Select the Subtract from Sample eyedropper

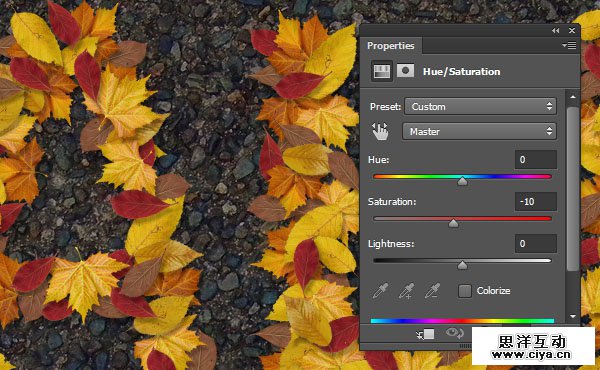point(432,291)
